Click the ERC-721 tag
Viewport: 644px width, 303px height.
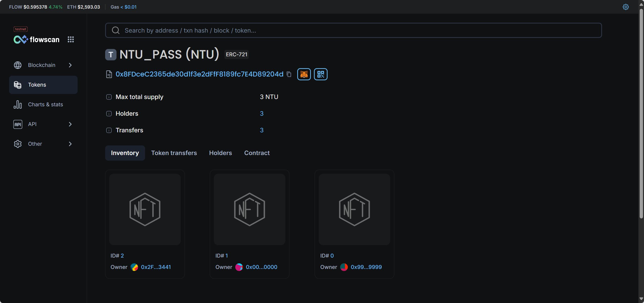[237, 55]
